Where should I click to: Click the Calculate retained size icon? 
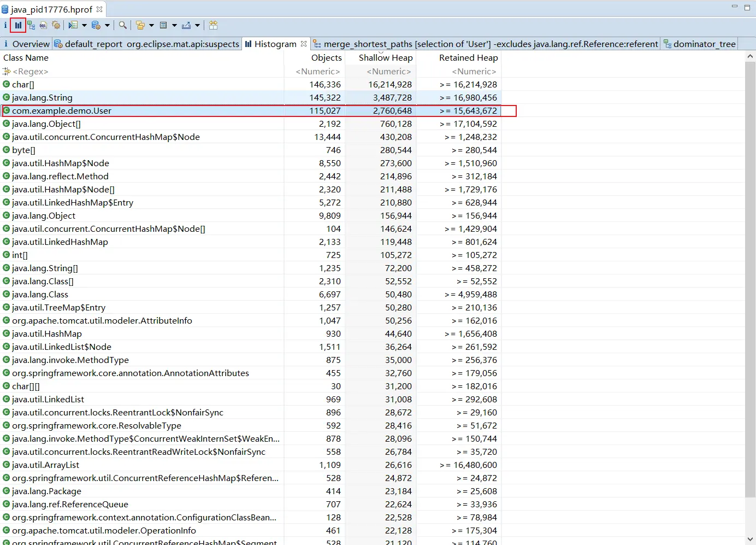[x=163, y=25]
